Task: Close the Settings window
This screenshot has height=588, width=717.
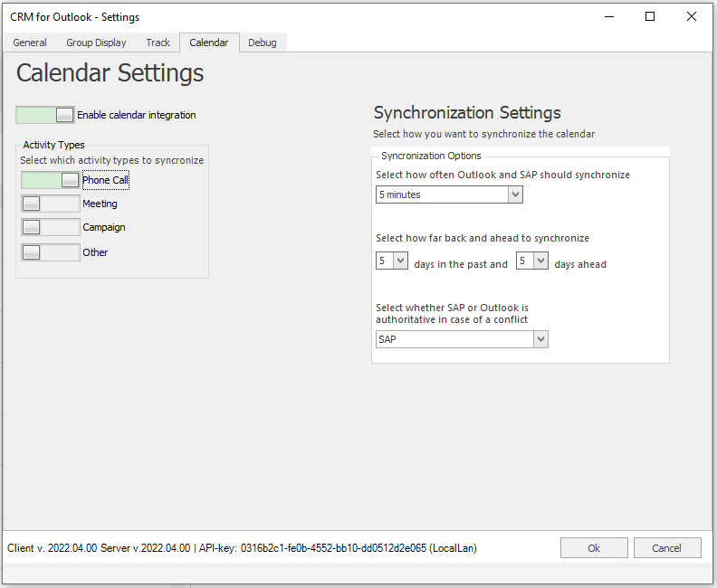Action: pos(692,17)
